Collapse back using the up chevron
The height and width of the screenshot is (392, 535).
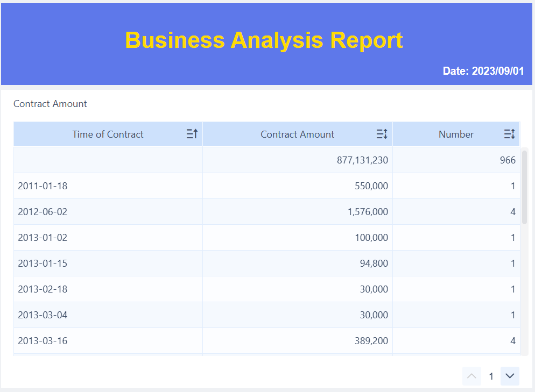(x=471, y=376)
